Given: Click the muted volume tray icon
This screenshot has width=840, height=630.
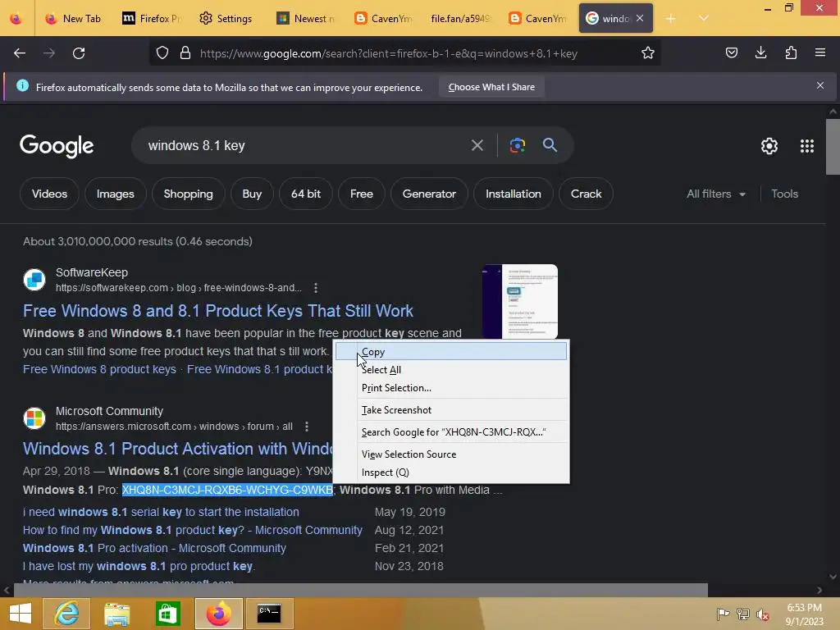Looking at the screenshot, I should (762, 614).
